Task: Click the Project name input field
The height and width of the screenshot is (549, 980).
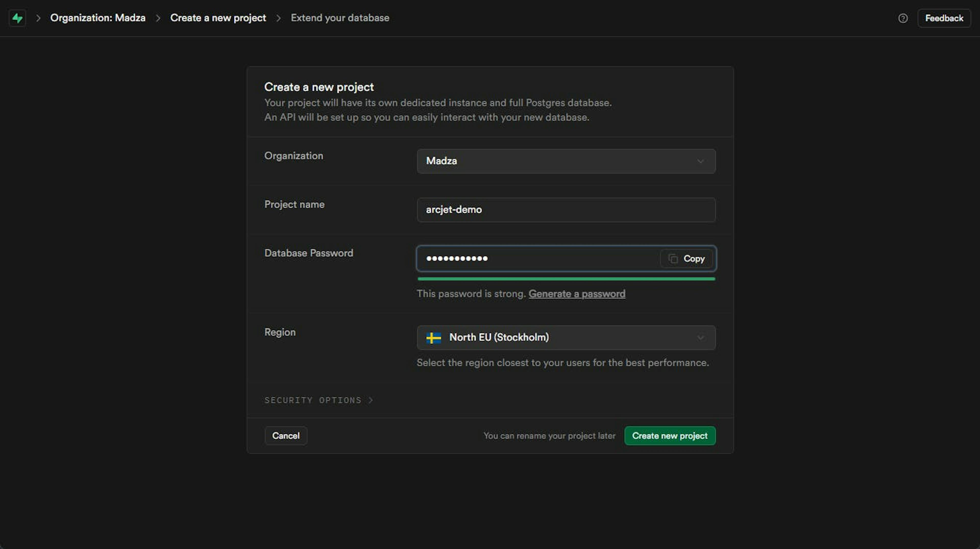Action: [x=566, y=209]
